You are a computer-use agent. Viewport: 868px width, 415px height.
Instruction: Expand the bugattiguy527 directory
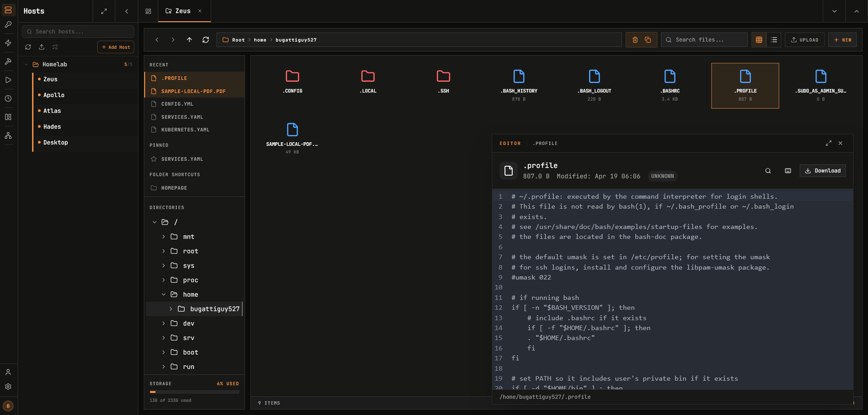[x=171, y=309]
